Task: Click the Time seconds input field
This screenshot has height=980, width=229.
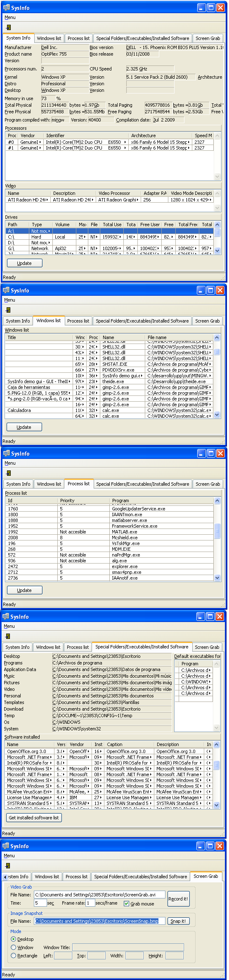Action: tap(40, 903)
